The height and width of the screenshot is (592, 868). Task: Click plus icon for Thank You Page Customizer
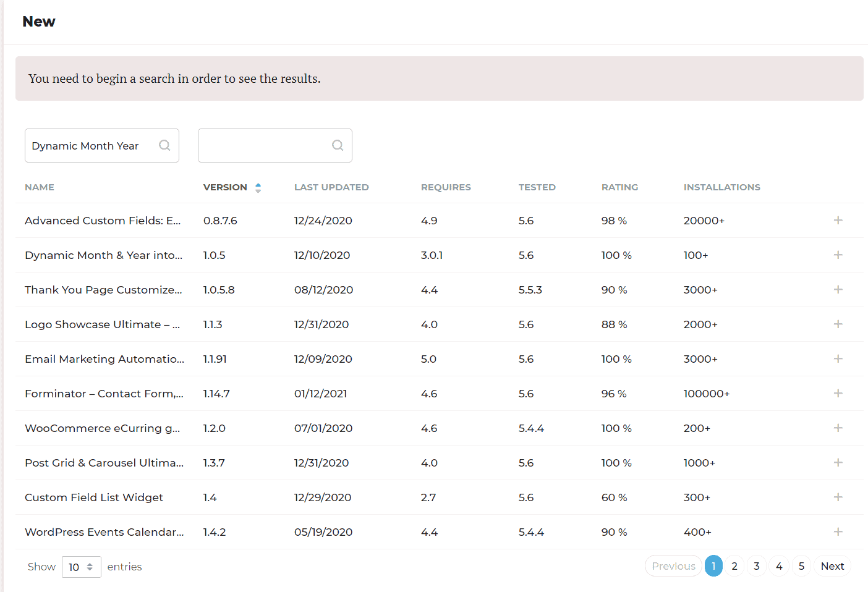[x=838, y=290]
